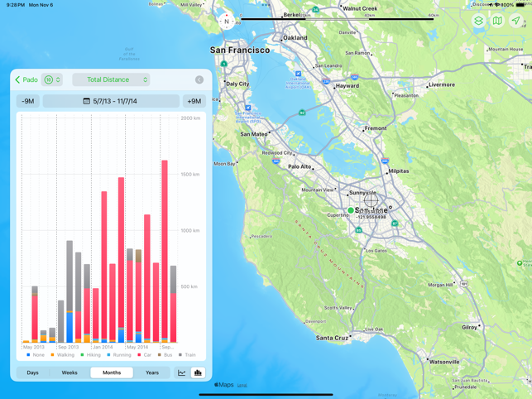
Task: Tap the highway 92 shield on the bridge
Action: tap(302, 113)
